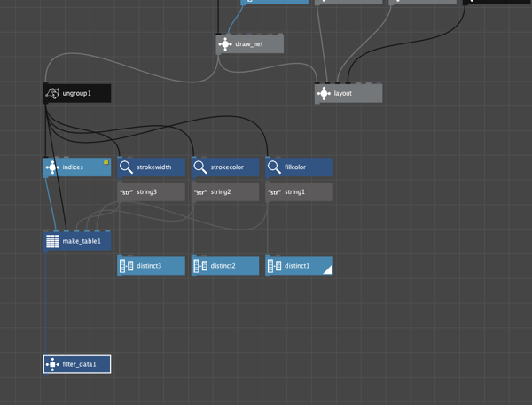The height and width of the screenshot is (405, 532).
Task: Click the distinct1 node icon
Action: (x=274, y=266)
